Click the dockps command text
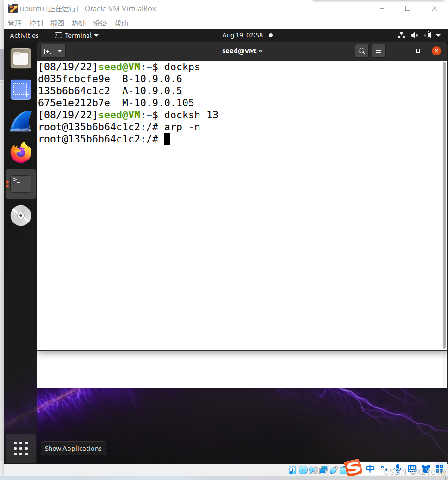448x480 pixels. point(182,67)
